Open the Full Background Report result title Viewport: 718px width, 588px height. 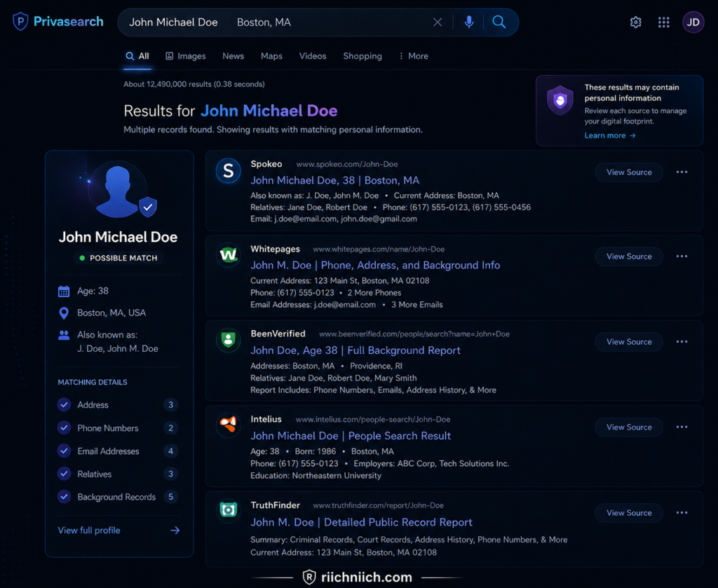coord(355,350)
